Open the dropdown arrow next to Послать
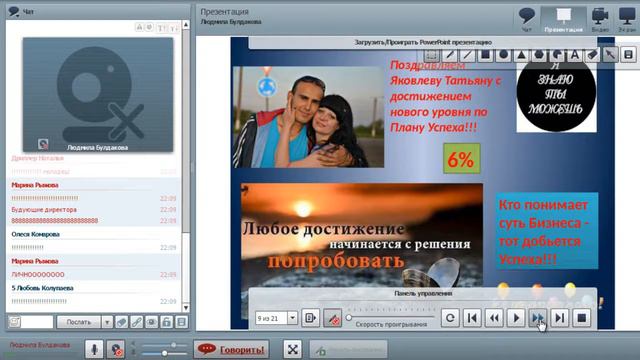Screen dimensions: 640x360 pos(107,322)
